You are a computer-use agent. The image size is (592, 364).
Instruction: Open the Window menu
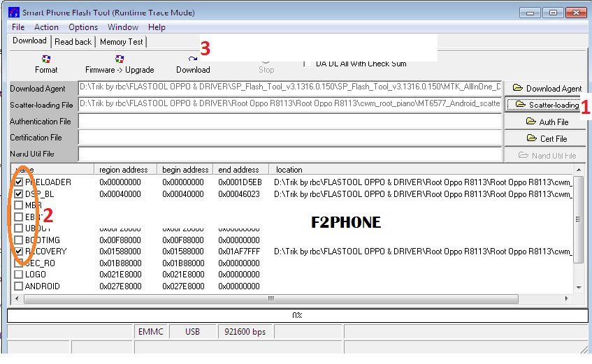coord(123,27)
